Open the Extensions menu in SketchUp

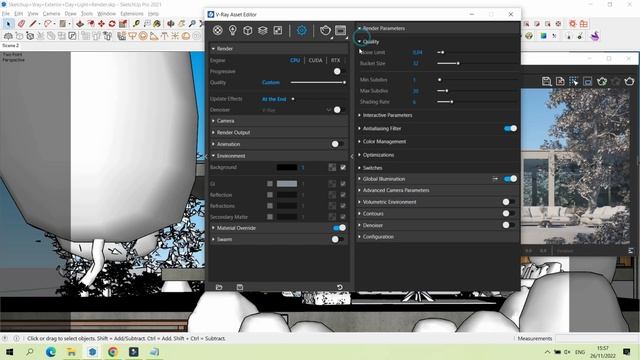click(132, 13)
